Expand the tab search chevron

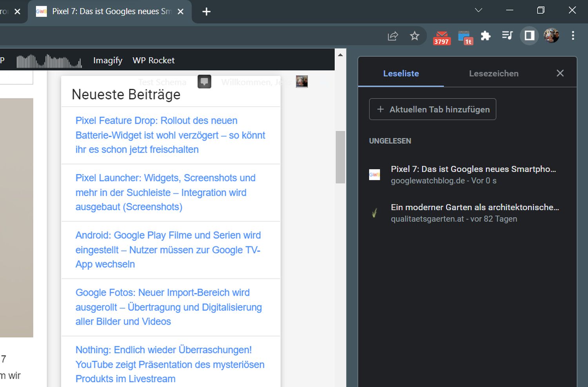pyautogui.click(x=478, y=10)
